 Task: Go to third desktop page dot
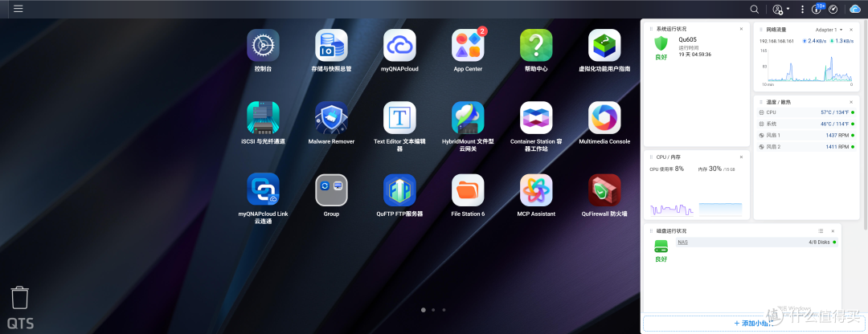(444, 310)
